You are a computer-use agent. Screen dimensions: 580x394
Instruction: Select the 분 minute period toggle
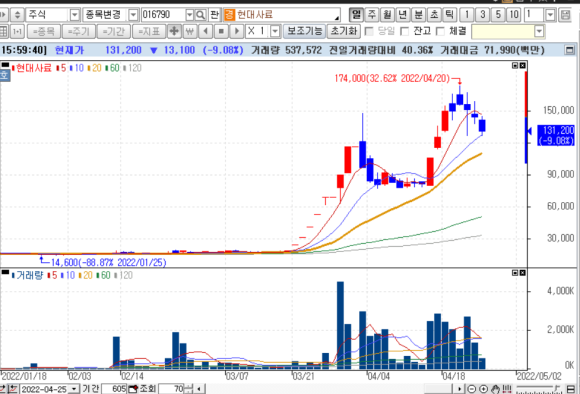click(418, 15)
